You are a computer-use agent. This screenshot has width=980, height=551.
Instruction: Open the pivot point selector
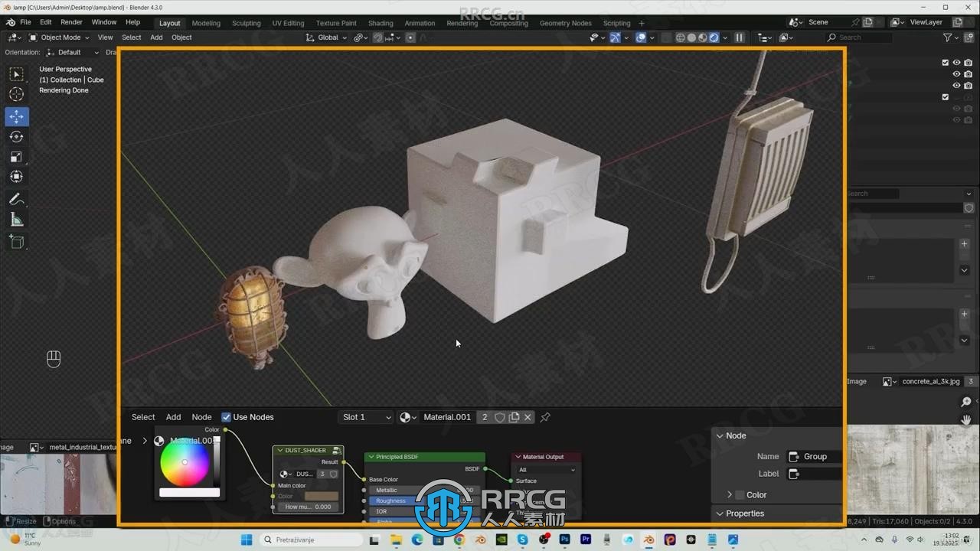tap(360, 37)
